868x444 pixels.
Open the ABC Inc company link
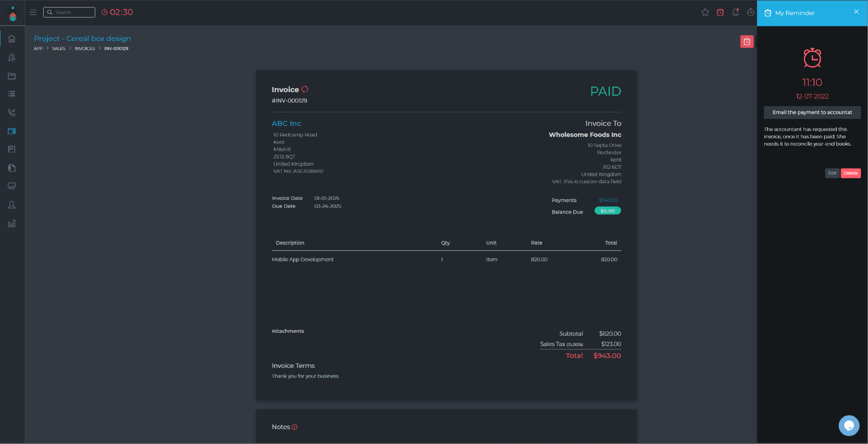[x=286, y=123]
